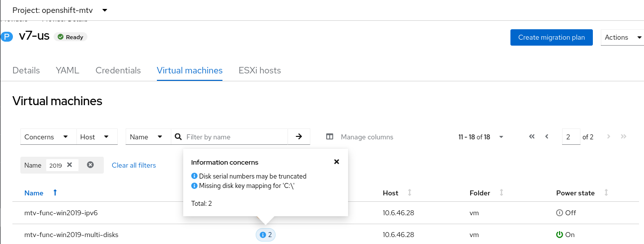Sort by Host column
The height and width of the screenshot is (244, 644).
(410, 193)
